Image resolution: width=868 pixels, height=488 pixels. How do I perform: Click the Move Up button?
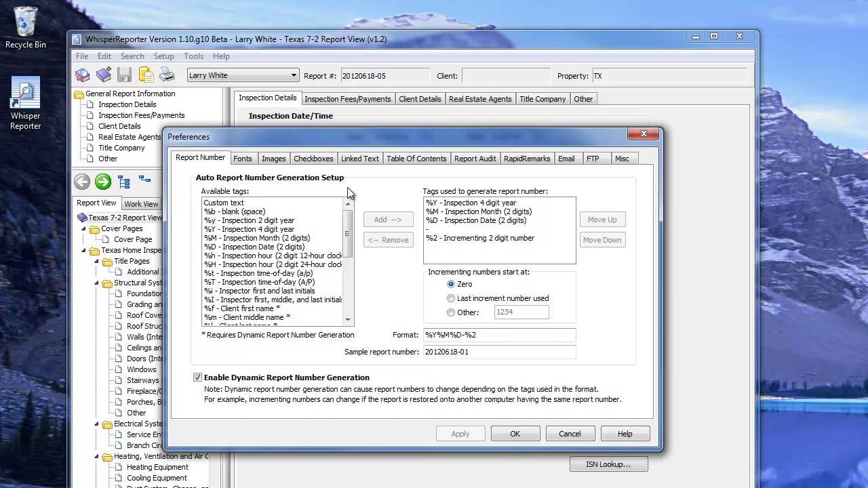(x=602, y=220)
